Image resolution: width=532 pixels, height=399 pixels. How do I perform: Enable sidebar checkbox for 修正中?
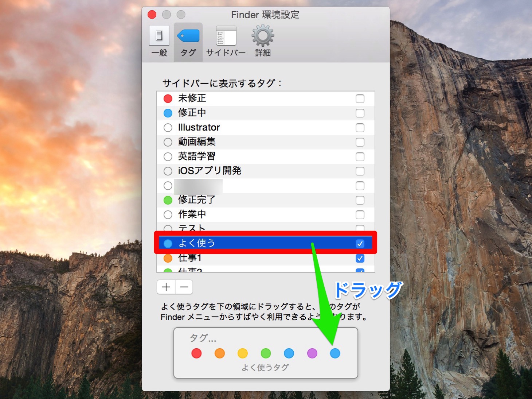click(x=360, y=113)
